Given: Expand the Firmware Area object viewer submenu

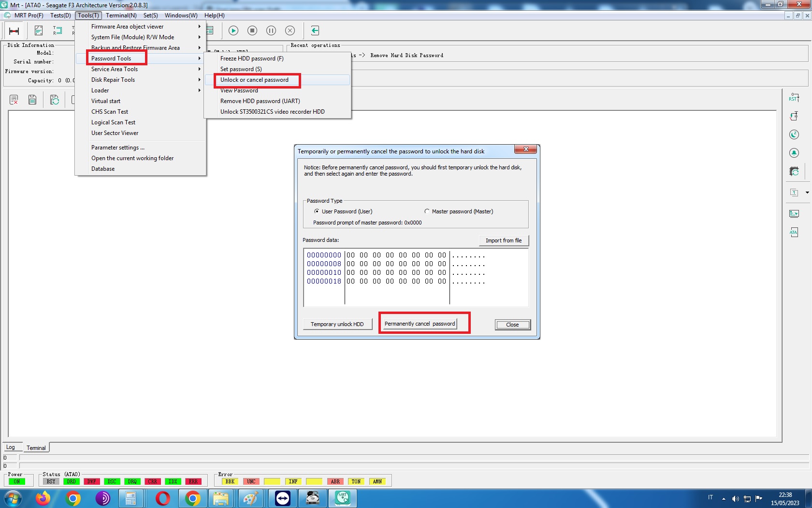Looking at the screenshot, I should [x=140, y=27].
